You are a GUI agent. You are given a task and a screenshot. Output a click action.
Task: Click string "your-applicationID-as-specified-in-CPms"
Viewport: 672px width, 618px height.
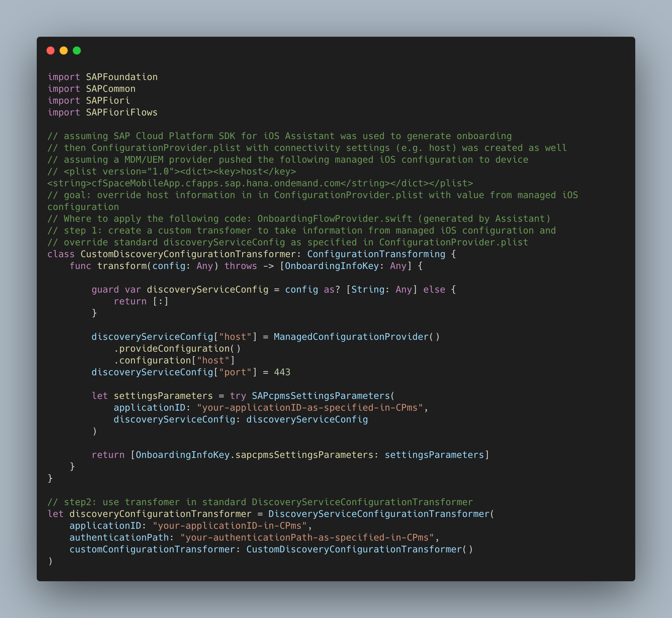tap(310, 408)
